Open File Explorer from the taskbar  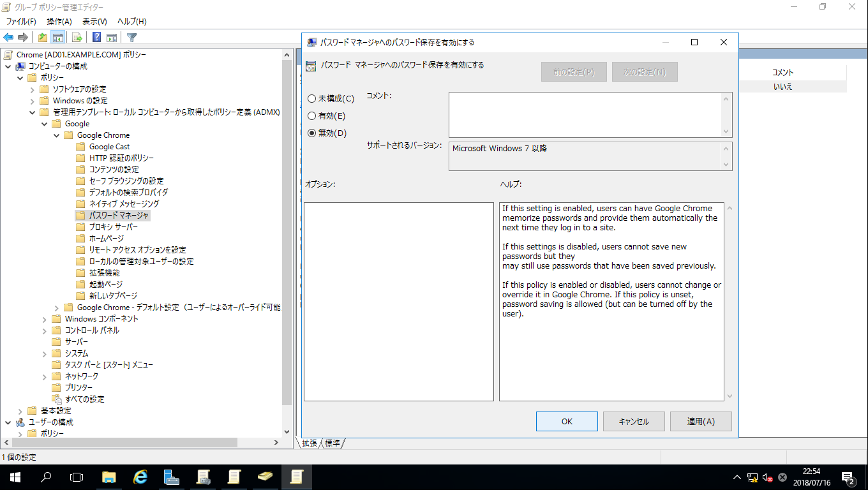tap(109, 477)
